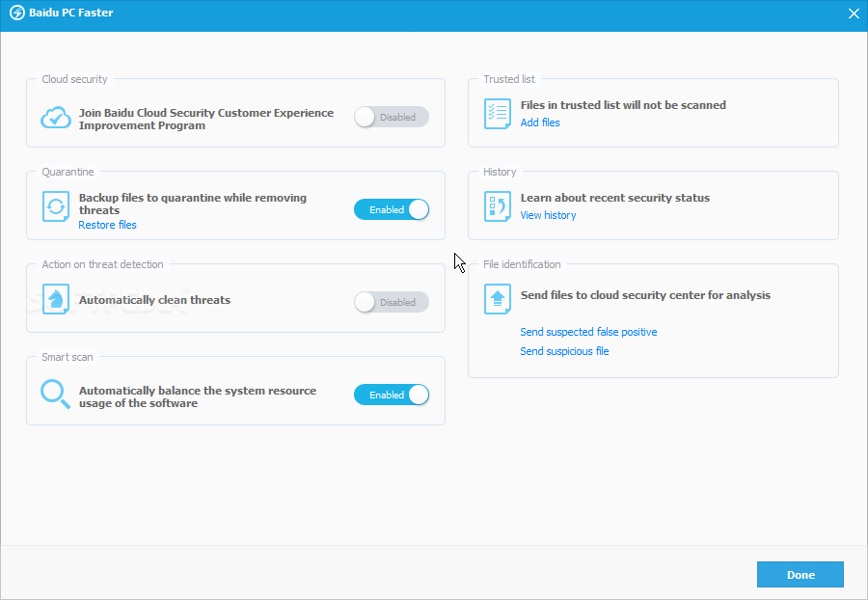This screenshot has height=600, width=868.
Task: Disable the Smart scan resource balance toggle
Action: [392, 395]
